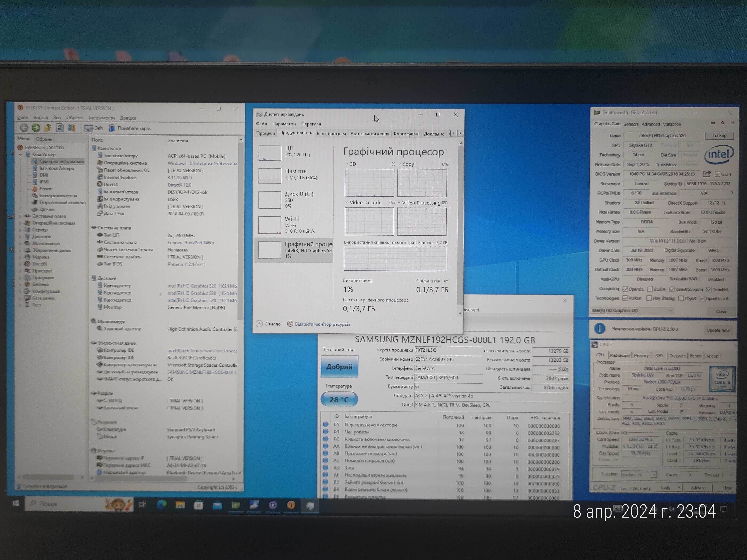Open the Sensors tab in GPU-Z
Screen dimensions: 747x560
point(631,124)
